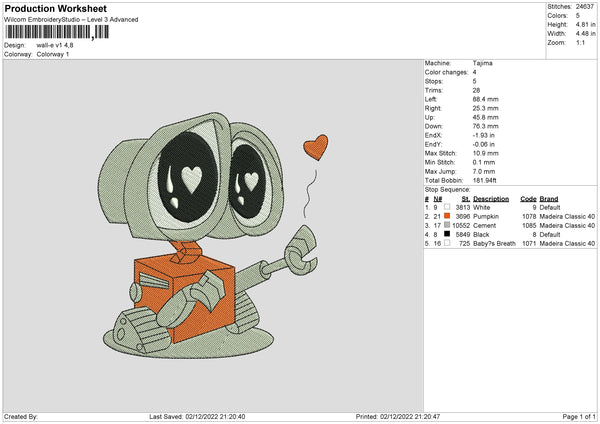Click the EndX value -1.93 in
The width and height of the screenshot is (600, 424).
click(x=484, y=135)
